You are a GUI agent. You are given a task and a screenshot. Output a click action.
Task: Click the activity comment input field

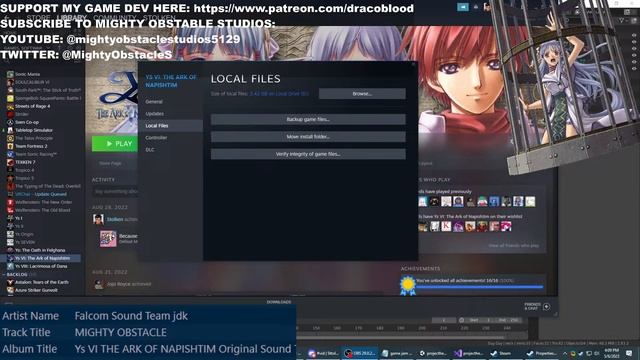(116, 191)
